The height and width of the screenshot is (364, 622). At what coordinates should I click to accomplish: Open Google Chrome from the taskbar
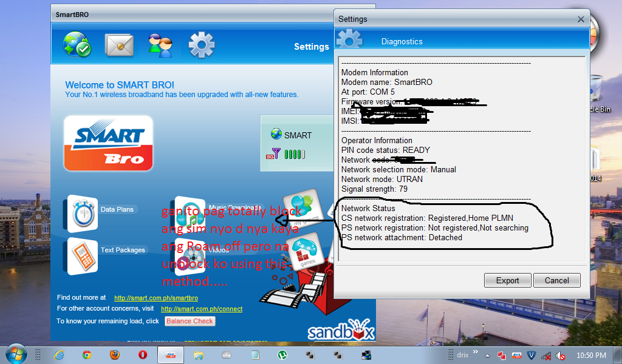click(87, 355)
